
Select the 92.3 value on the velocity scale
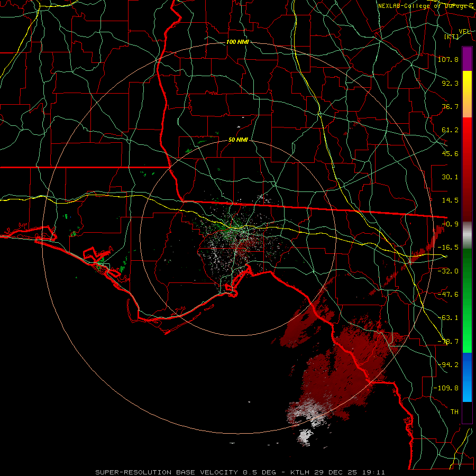click(x=450, y=83)
